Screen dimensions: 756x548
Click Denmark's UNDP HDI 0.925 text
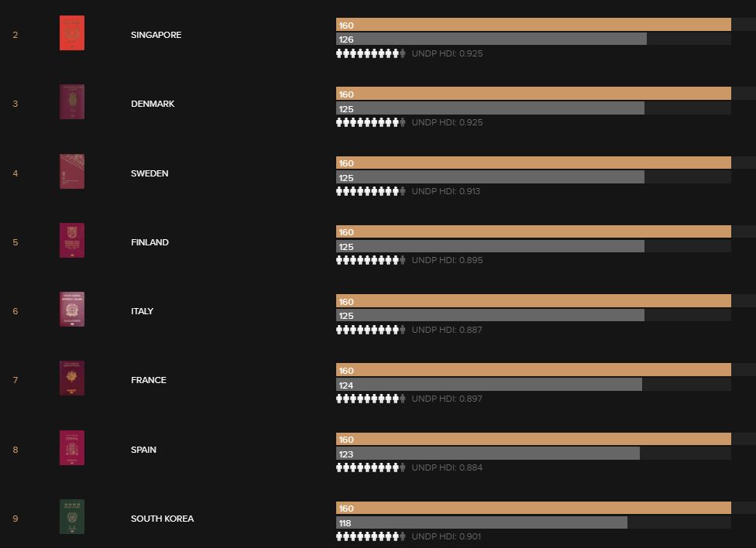coord(447,122)
